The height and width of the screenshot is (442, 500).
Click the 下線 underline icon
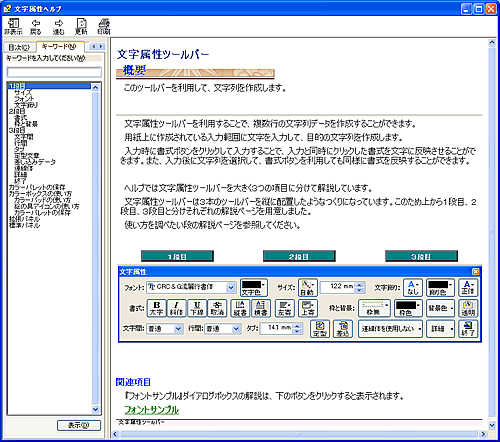tap(197, 308)
